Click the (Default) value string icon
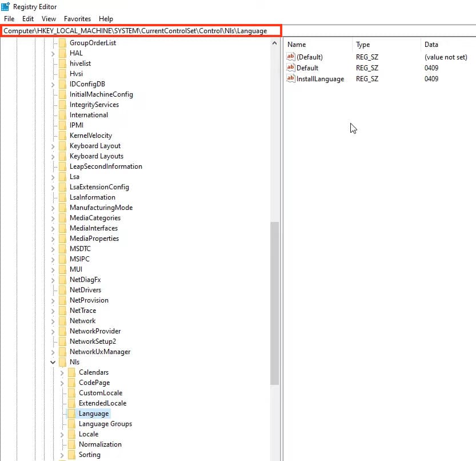 pos(290,57)
